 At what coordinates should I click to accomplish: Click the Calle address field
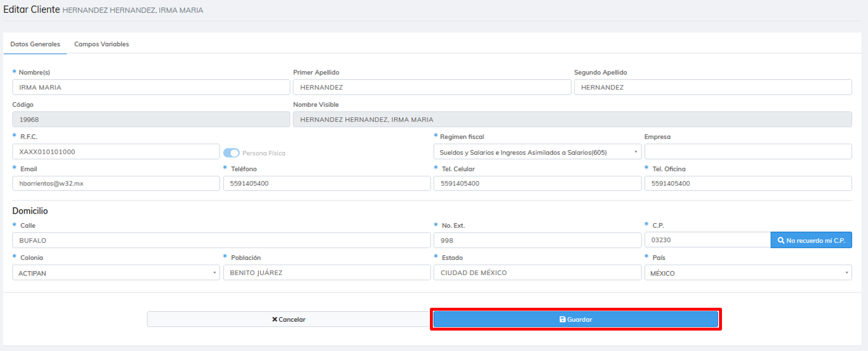(221, 240)
